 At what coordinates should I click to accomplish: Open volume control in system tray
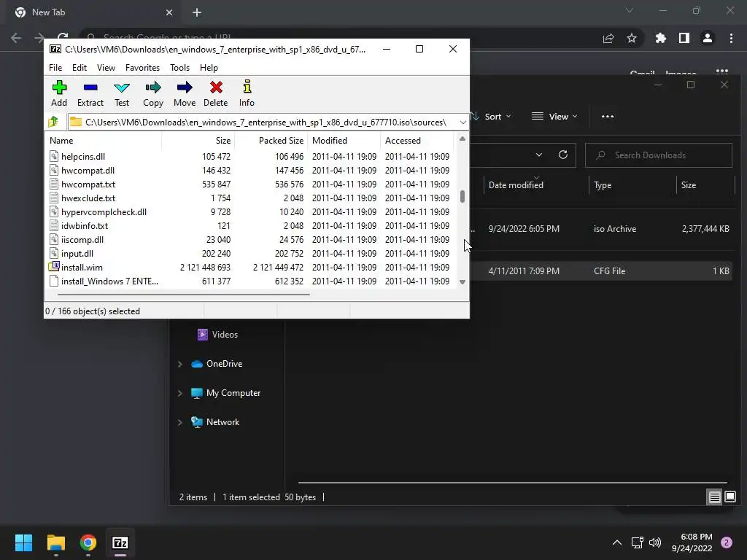656,542
